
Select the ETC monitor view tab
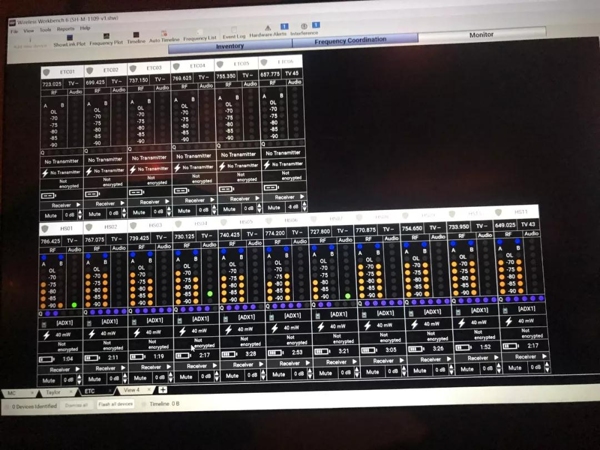pos(95,391)
